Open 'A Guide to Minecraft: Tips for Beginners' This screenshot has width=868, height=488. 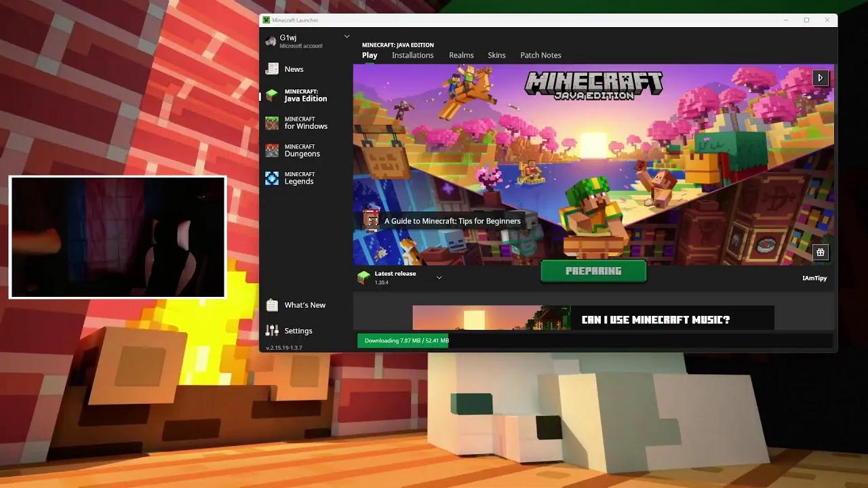[452, 221]
